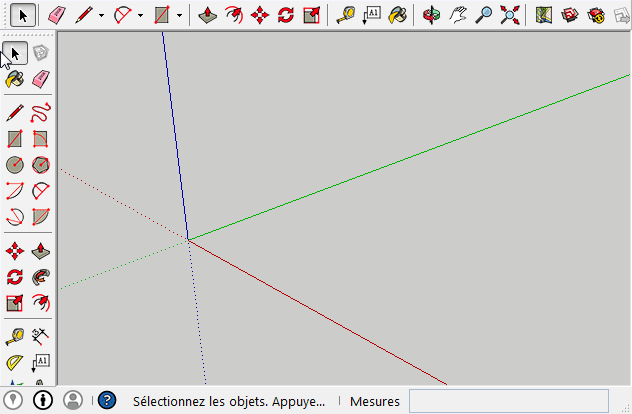Choose the Scale tool in the side tool palette
The width and height of the screenshot is (632, 414).
click(15, 303)
